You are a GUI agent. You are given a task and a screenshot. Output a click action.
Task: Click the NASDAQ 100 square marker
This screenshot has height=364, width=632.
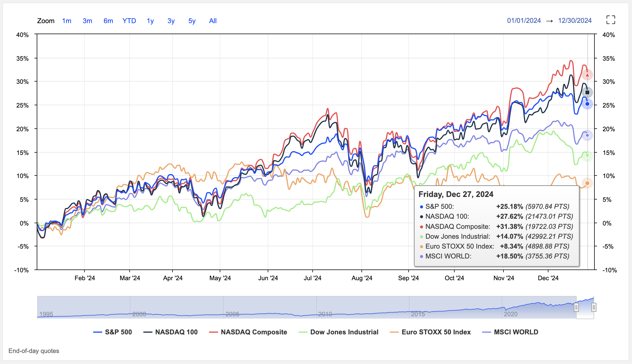[x=587, y=92]
